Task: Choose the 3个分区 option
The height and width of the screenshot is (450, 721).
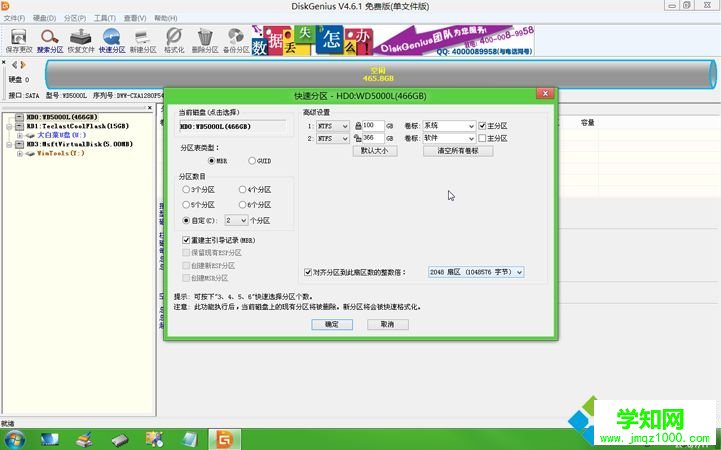Action: pos(186,189)
